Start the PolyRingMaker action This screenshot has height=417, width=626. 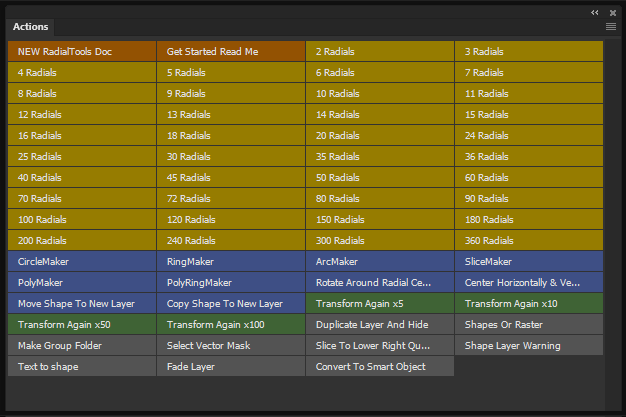(x=231, y=282)
